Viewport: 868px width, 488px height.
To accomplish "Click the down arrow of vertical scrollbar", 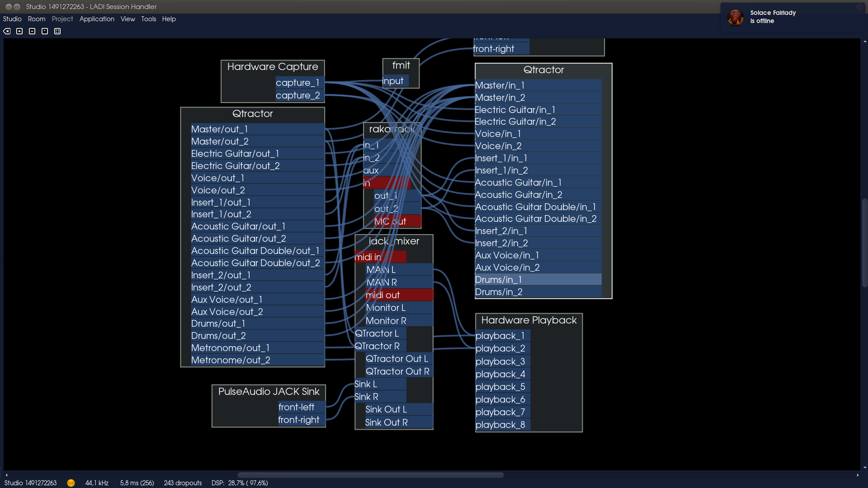I will pyautogui.click(x=865, y=468).
